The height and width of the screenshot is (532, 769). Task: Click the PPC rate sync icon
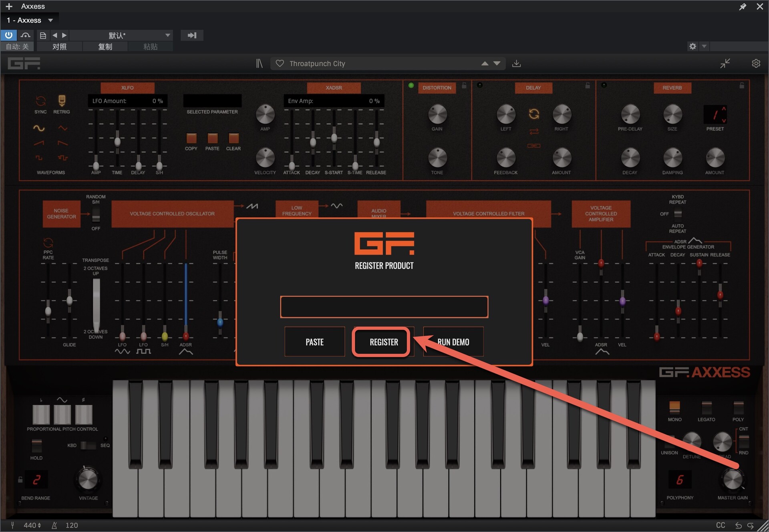[48, 242]
